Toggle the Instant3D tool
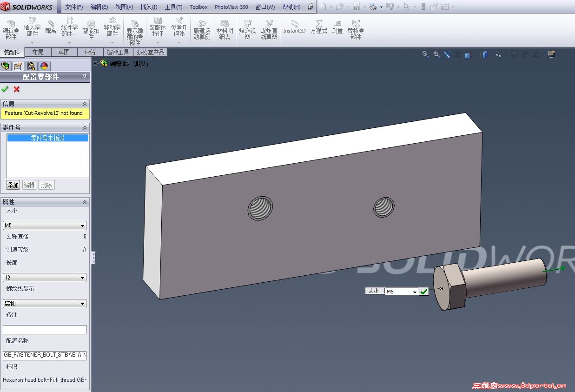Viewport: 575px width, 392px height. tap(294, 27)
